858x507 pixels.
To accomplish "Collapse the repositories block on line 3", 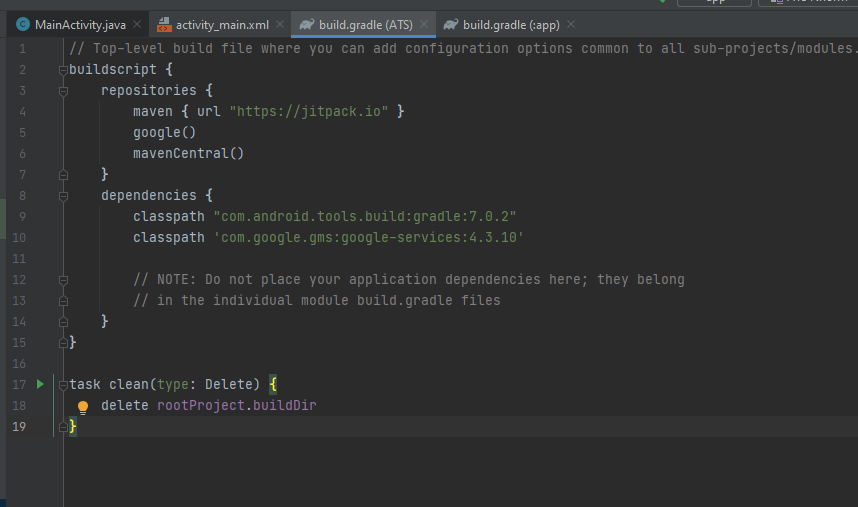I will (x=63, y=91).
